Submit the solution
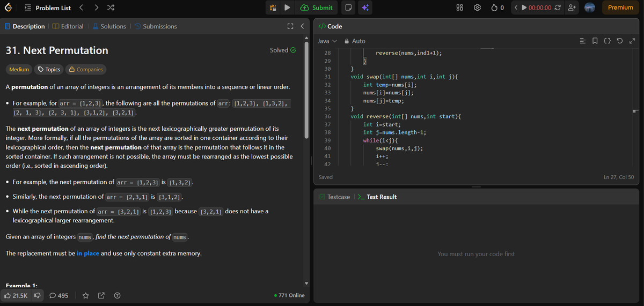644x306 pixels. coord(317,8)
